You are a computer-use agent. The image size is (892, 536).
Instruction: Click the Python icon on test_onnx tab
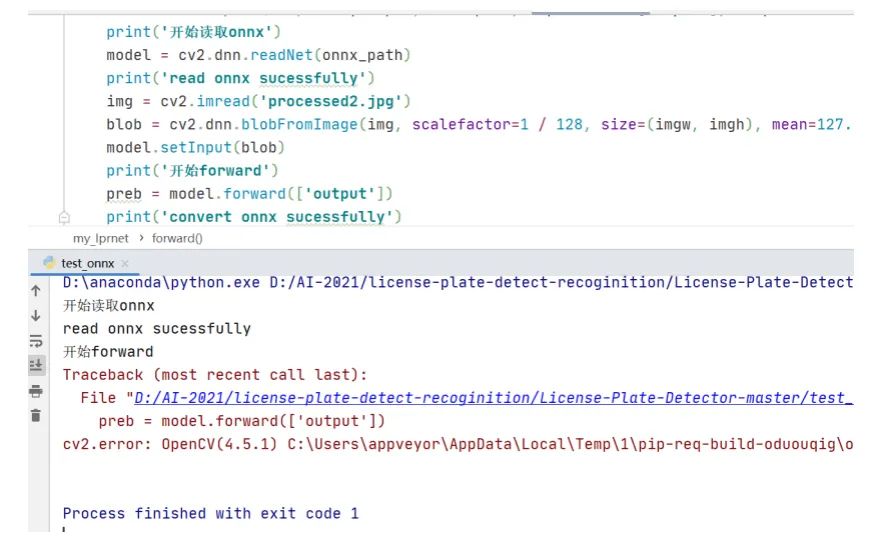[x=49, y=262]
